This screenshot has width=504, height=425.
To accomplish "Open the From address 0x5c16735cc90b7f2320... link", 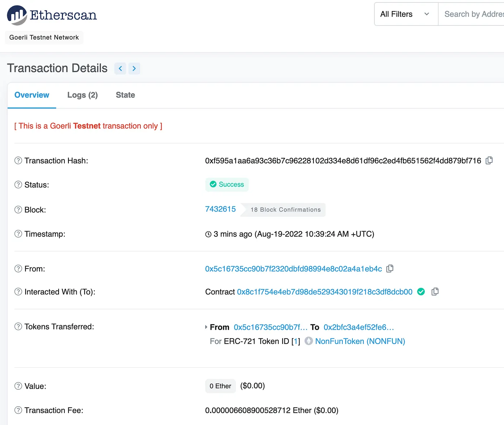I will tap(293, 269).
